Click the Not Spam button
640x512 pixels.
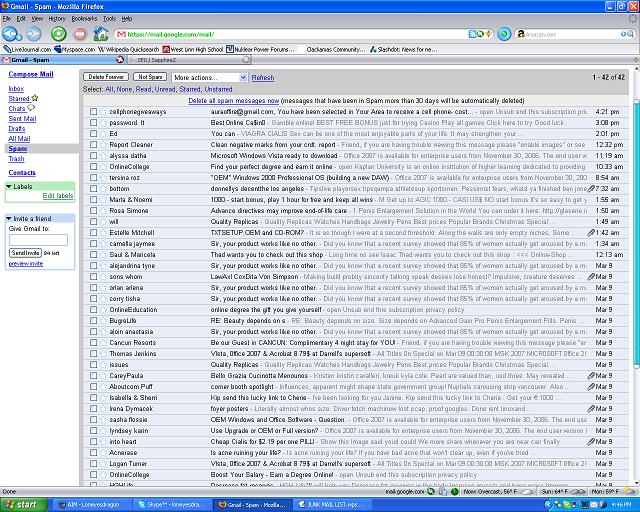(150, 77)
